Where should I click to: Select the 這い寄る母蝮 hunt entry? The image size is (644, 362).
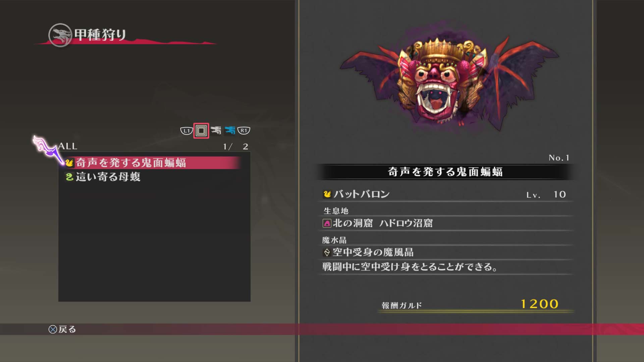pyautogui.click(x=153, y=177)
